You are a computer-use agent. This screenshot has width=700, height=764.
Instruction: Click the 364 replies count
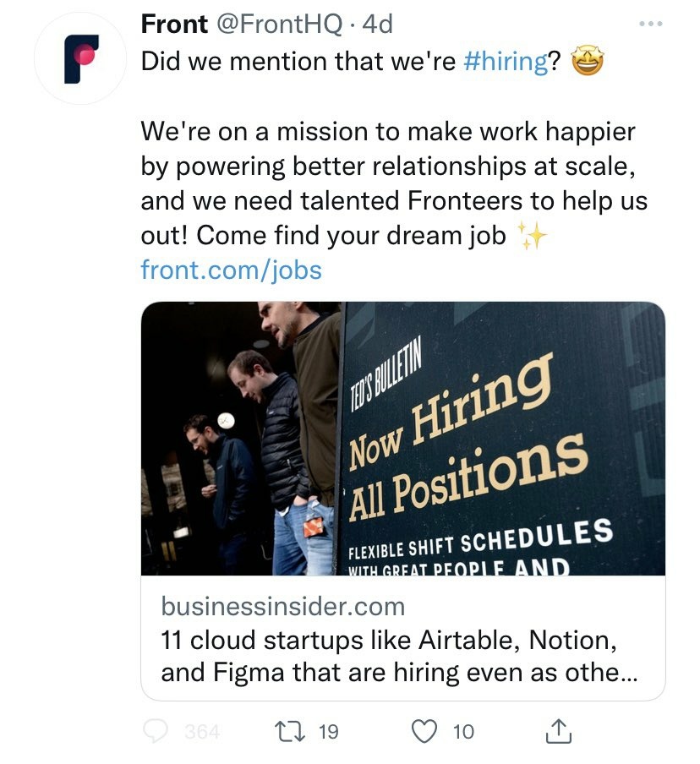pos(202,732)
